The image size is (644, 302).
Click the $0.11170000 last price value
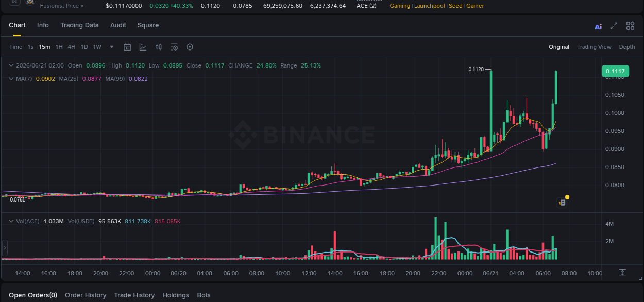(124, 6)
